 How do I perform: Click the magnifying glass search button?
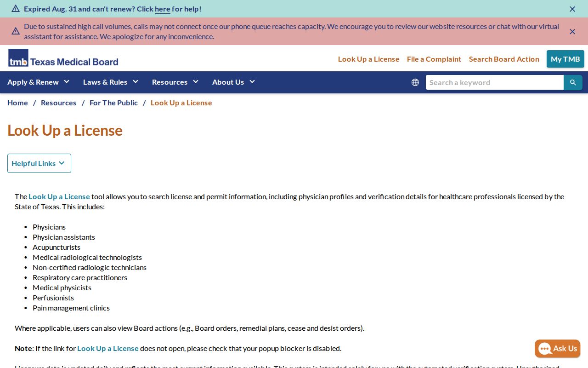pos(573,82)
